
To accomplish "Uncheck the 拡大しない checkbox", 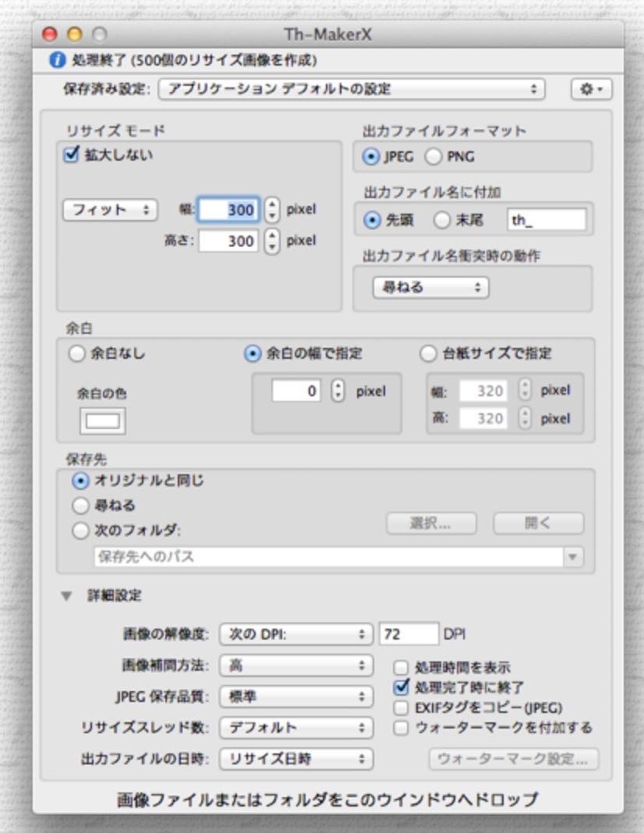I will (x=71, y=154).
